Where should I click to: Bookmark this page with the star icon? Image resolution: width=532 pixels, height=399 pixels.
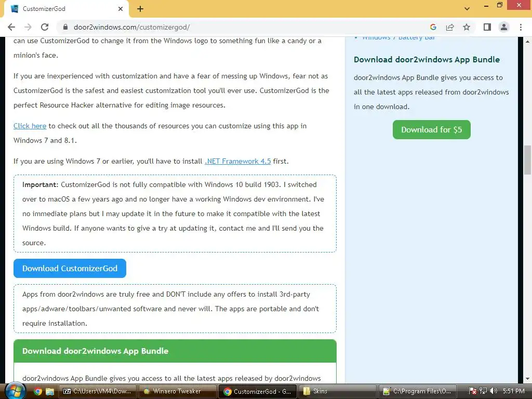[x=467, y=27]
